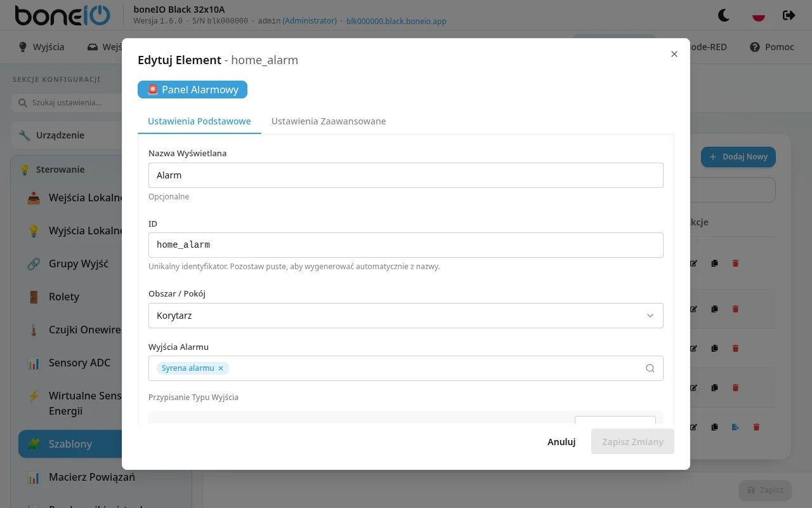
Task: Click the blue export icon in the bottom row
Action: point(735,427)
